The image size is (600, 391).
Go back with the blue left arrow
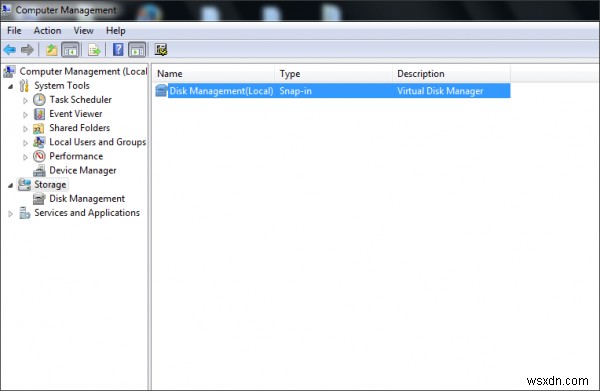pyautogui.click(x=10, y=50)
